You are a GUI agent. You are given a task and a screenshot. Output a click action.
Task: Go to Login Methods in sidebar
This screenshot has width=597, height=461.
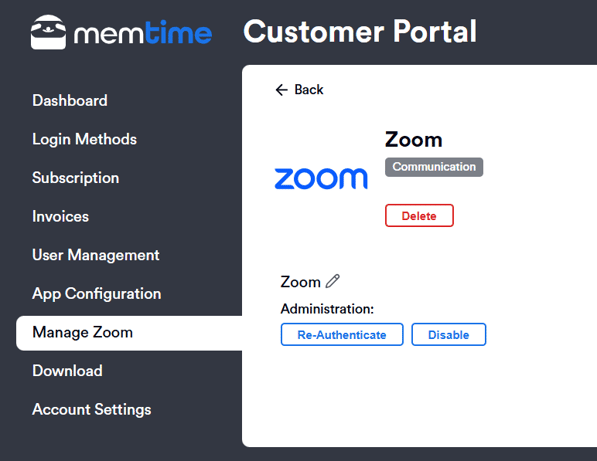point(85,139)
